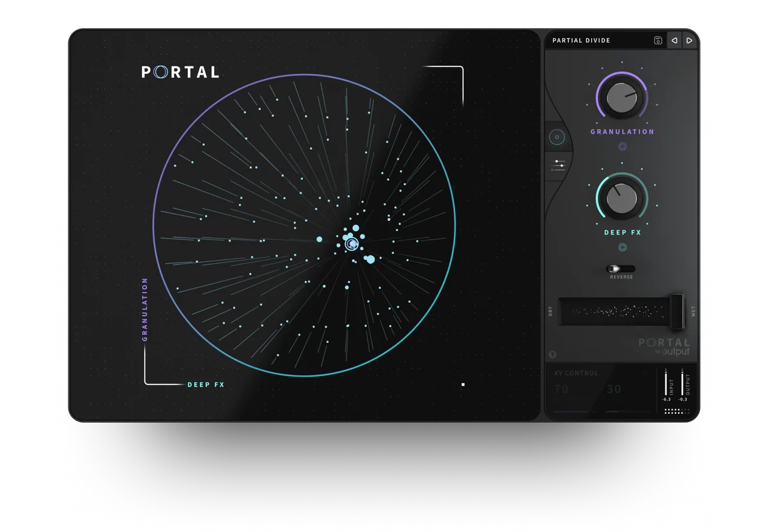Save the preset with the save icon
This screenshot has width=767, height=532.
click(658, 40)
